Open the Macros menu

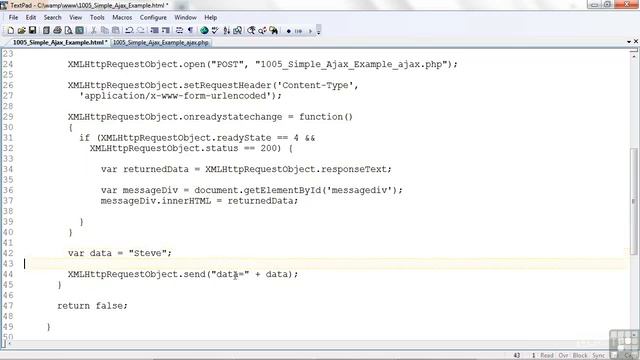[122, 18]
